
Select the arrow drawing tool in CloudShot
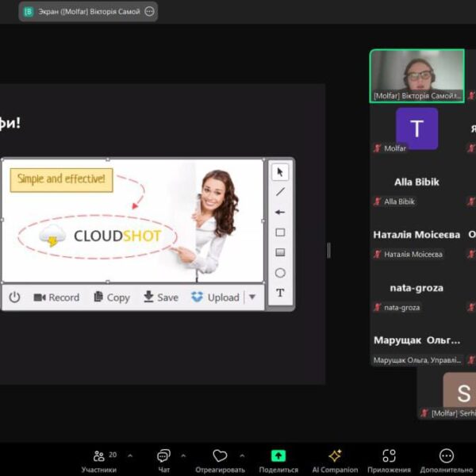pos(280,212)
